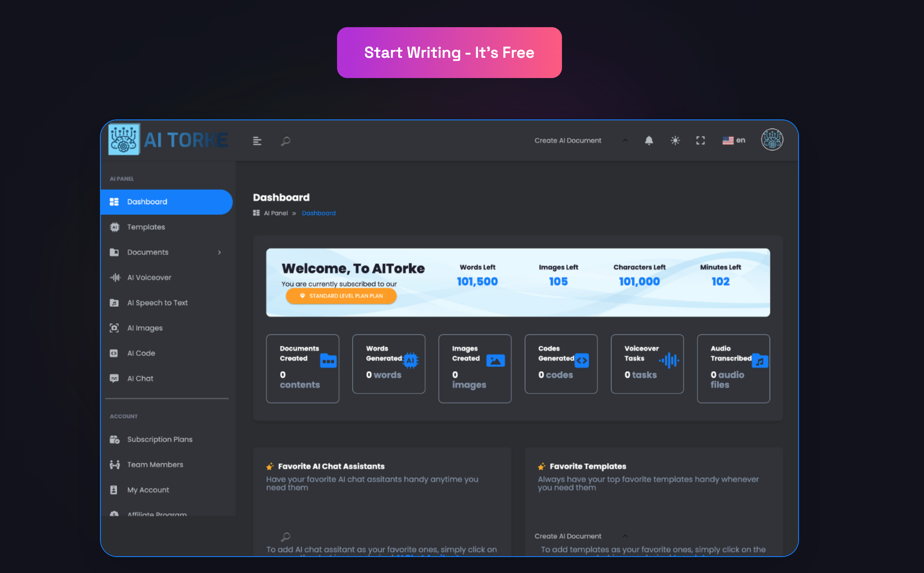Open the profile avatar image
924x573 pixels.
772,139
